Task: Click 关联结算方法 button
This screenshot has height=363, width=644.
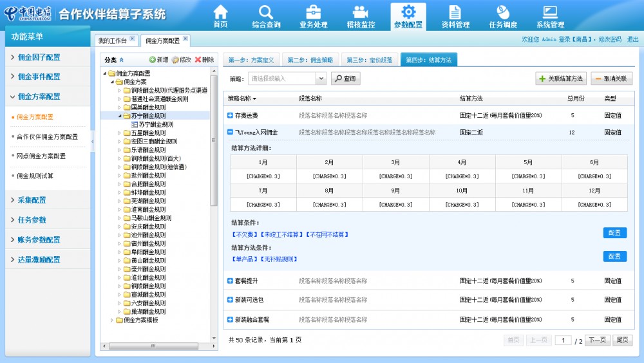Action: click(561, 79)
